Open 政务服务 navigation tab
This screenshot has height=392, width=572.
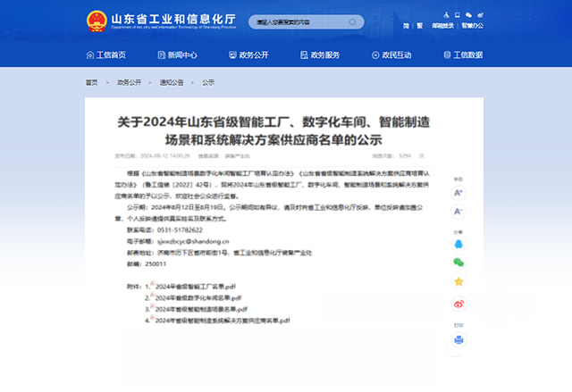320,55
